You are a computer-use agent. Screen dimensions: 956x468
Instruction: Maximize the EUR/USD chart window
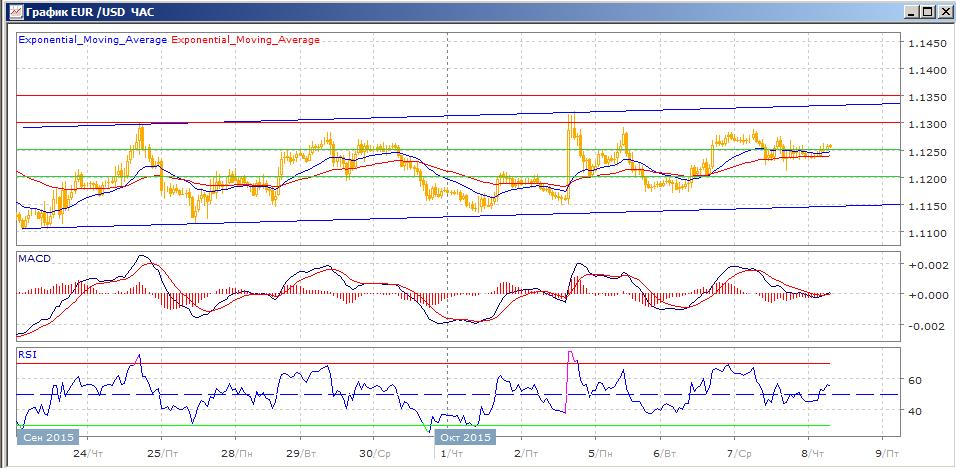pyautogui.click(x=927, y=12)
